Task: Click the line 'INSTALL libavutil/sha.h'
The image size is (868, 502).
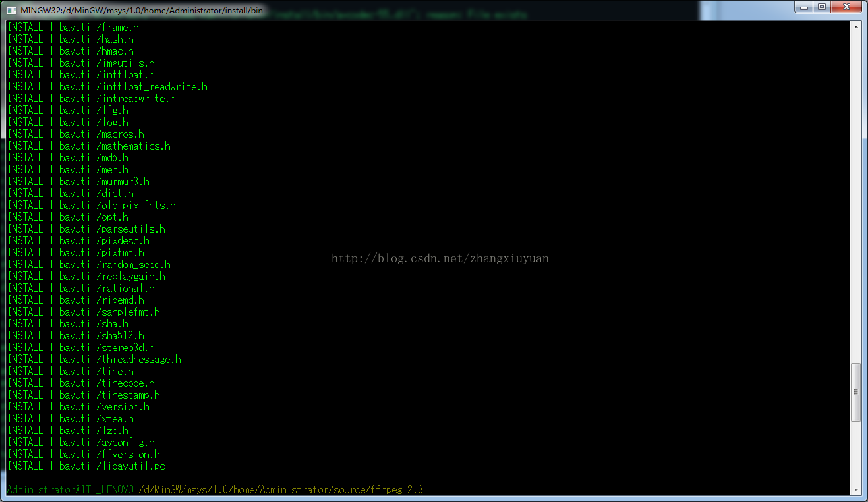Action: [x=68, y=324]
